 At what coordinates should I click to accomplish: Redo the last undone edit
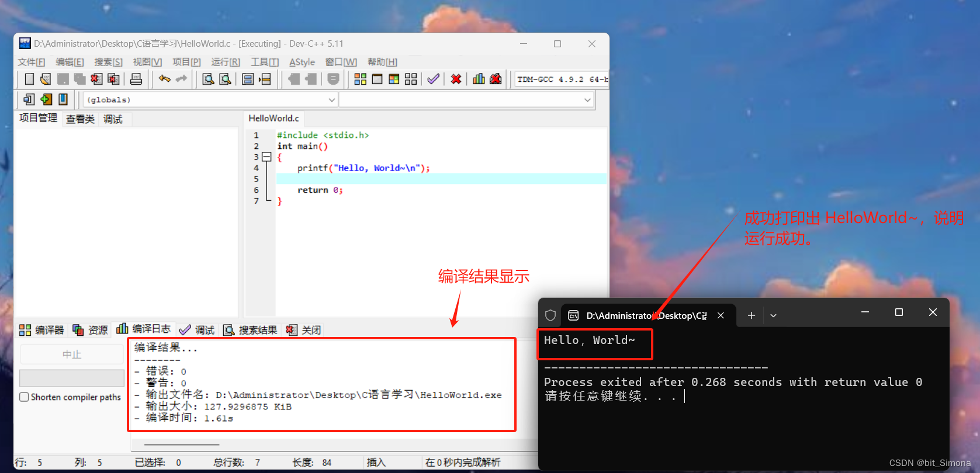182,79
